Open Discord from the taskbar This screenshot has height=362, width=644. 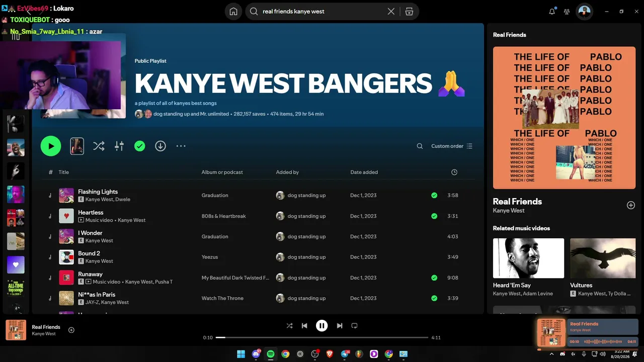point(256,354)
